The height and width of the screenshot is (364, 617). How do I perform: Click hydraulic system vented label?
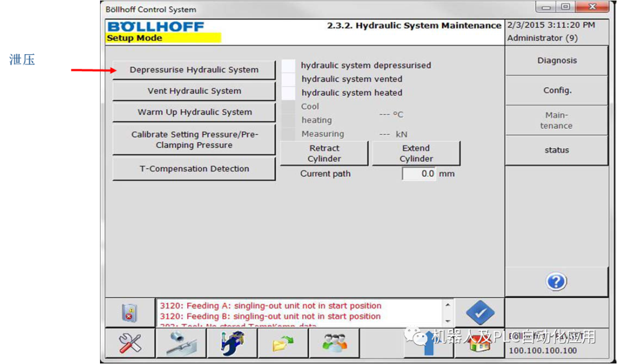pyautogui.click(x=352, y=79)
